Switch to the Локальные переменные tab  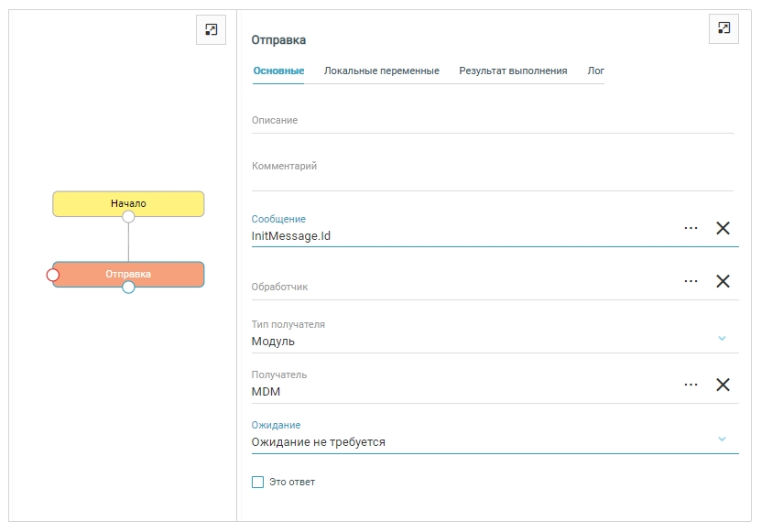coord(381,71)
